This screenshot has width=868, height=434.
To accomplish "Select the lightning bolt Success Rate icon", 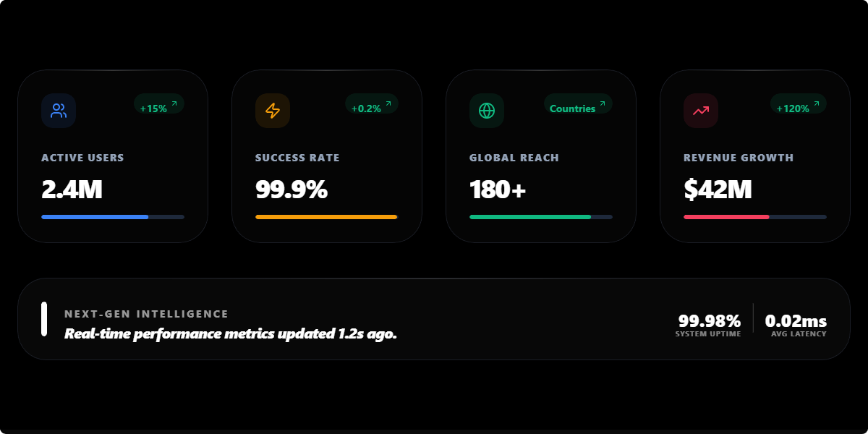I will 273,111.
